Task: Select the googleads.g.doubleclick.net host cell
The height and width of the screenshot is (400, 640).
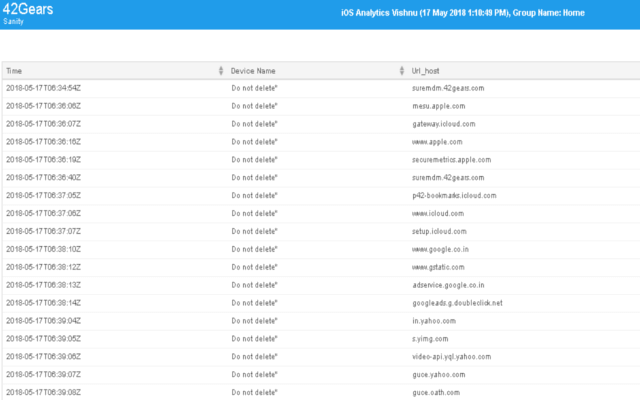Action: point(457,303)
